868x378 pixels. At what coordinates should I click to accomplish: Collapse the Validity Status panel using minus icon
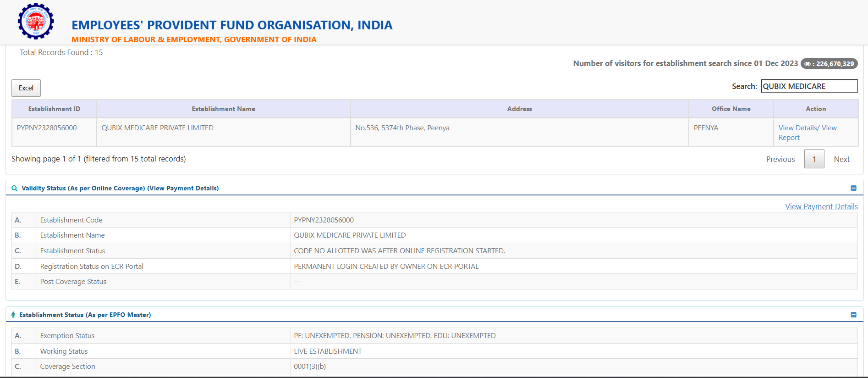click(853, 188)
